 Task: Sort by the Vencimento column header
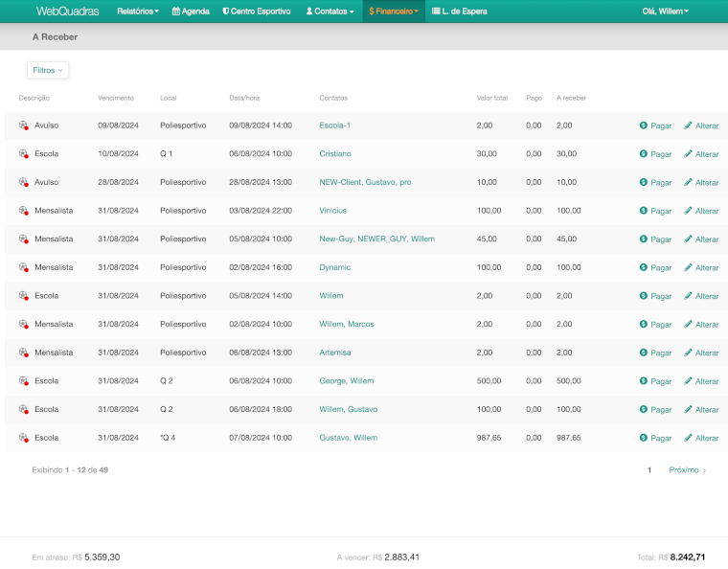pyautogui.click(x=116, y=98)
